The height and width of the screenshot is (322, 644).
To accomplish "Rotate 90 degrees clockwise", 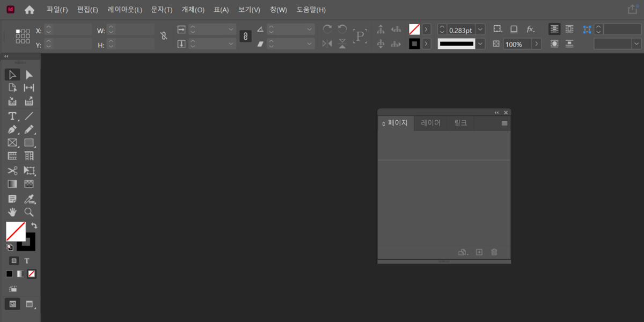I will pyautogui.click(x=327, y=29).
